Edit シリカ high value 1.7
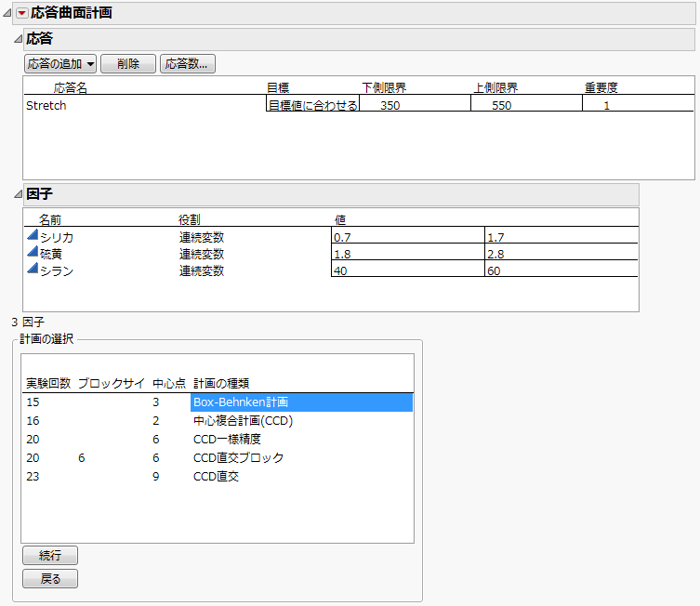The image size is (700, 606). coord(561,236)
